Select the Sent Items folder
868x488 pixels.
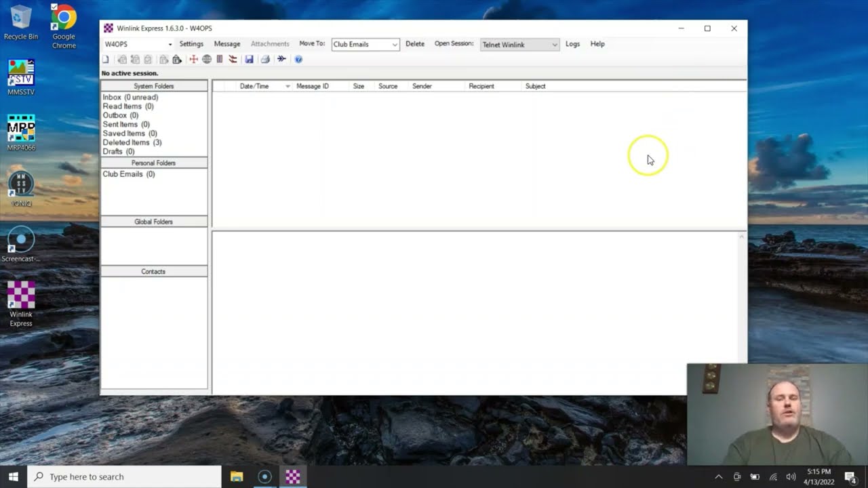tap(126, 125)
